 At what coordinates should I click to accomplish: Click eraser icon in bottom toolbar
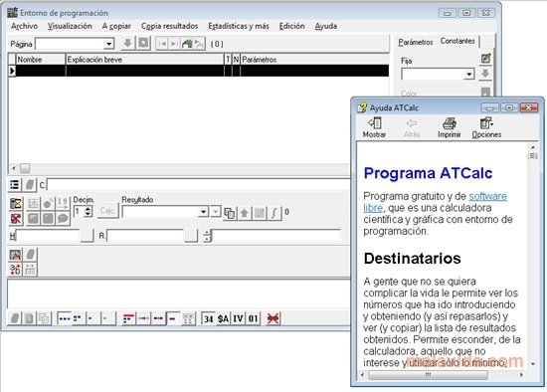[15, 318]
